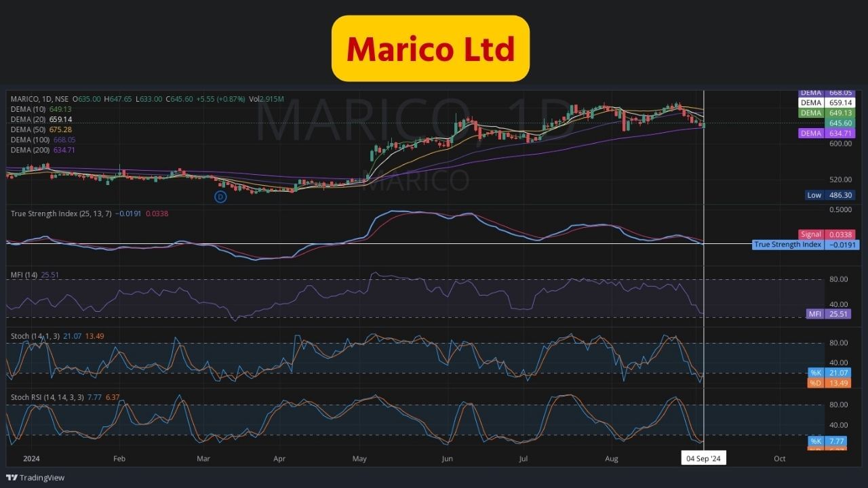This screenshot has width=868, height=488.
Task: Click the True Strength Index (25, 13, 7) legend
Action: click(x=89, y=213)
